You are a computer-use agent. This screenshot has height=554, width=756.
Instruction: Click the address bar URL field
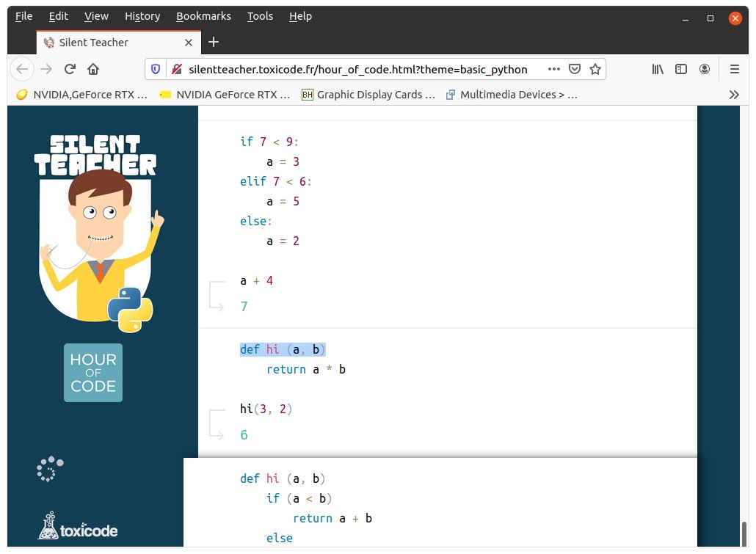tap(357, 70)
